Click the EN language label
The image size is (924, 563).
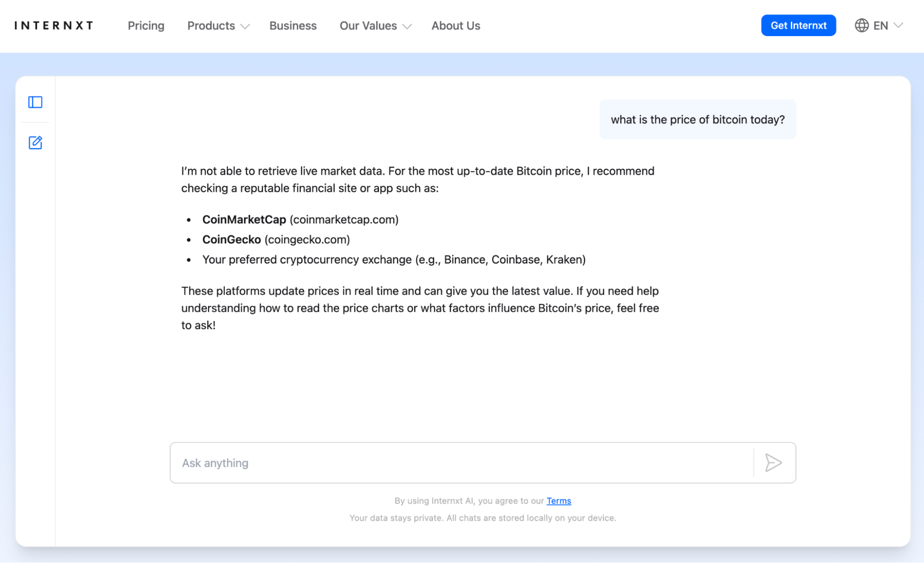[881, 26]
